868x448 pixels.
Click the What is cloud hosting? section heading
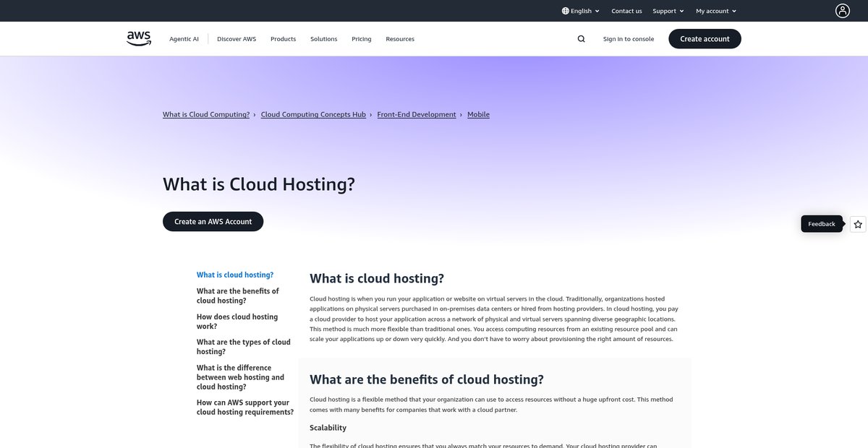[377, 279]
